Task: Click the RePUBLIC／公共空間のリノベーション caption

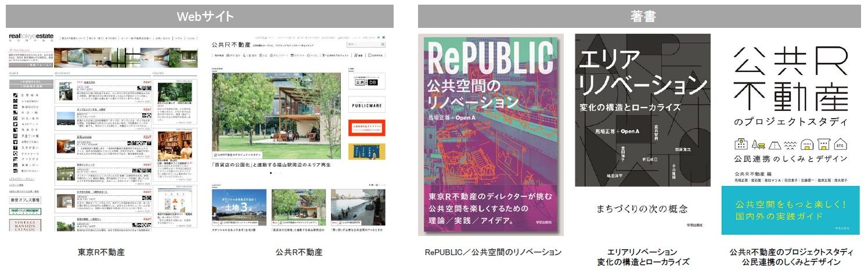Action: coord(493,253)
